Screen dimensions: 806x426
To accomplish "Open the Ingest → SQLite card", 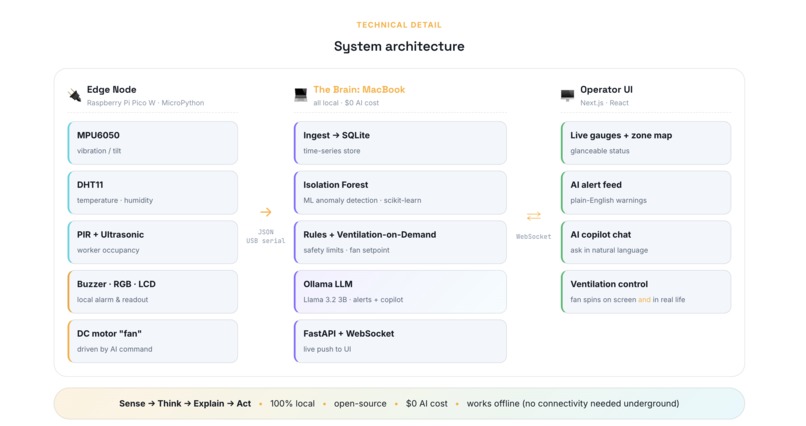I will (400, 143).
